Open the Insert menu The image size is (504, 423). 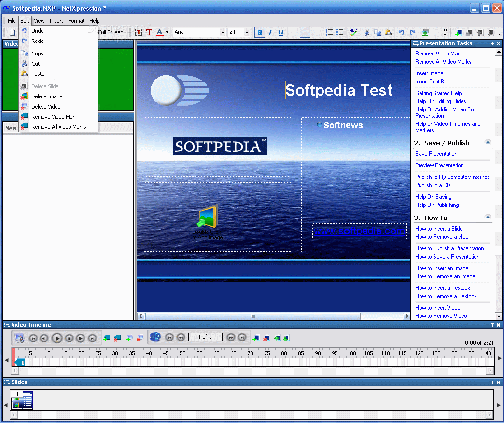[56, 21]
